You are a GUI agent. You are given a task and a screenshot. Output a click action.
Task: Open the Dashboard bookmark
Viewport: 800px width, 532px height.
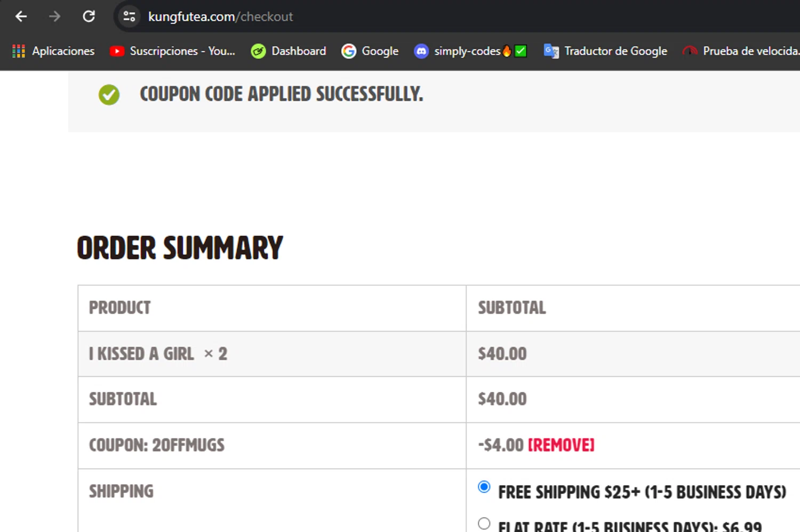pyautogui.click(x=289, y=51)
